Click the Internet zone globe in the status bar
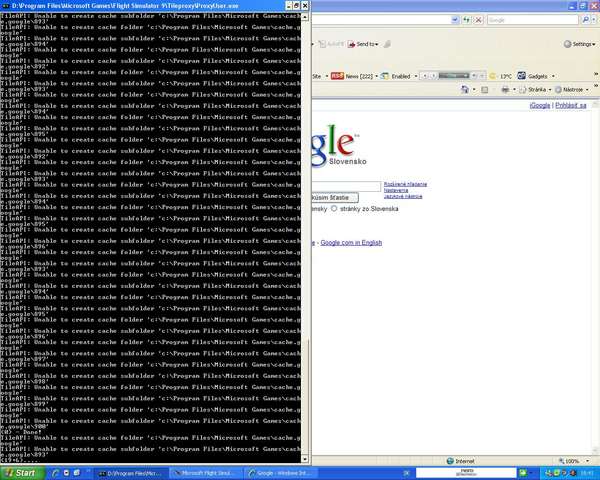This screenshot has height=480, width=600. 450,461
